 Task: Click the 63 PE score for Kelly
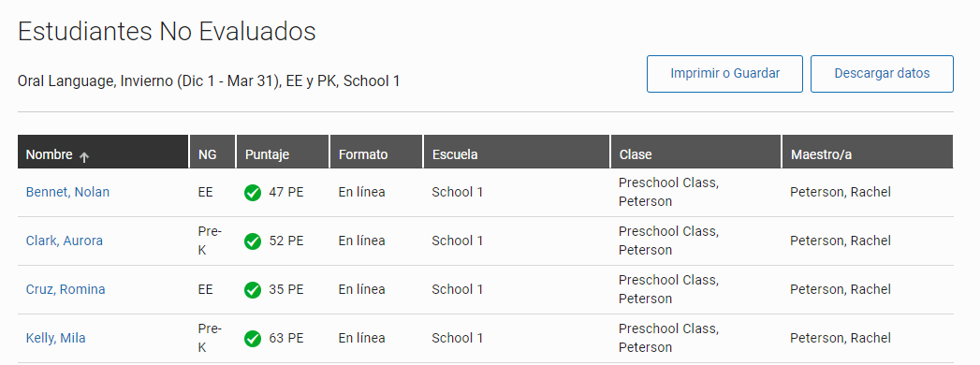coord(286,338)
